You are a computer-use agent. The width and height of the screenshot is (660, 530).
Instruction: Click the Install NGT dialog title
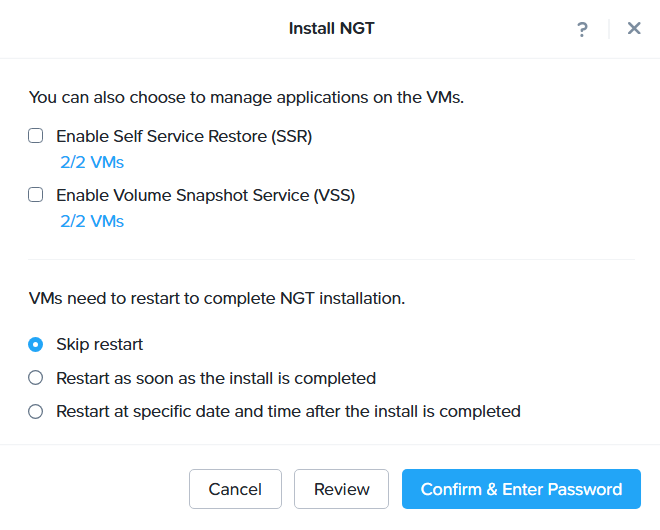click(x=331, y=29)
